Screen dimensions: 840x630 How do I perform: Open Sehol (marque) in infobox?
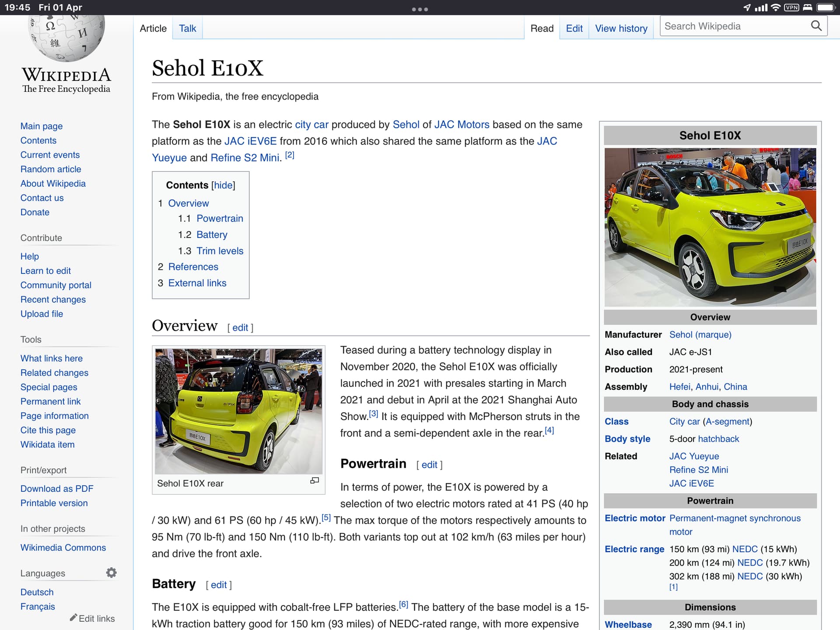700,335
